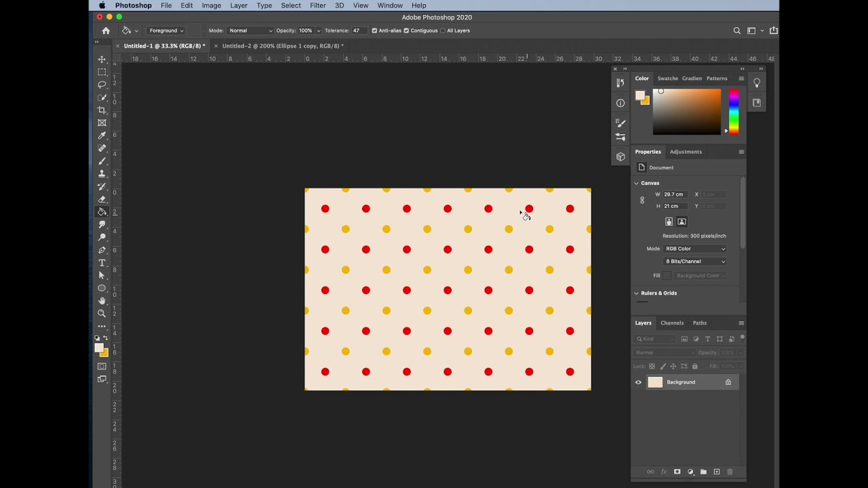868x488 pixels.
Task: Toggle Quick Mask mode icon
Action: (x=102, y=367)
